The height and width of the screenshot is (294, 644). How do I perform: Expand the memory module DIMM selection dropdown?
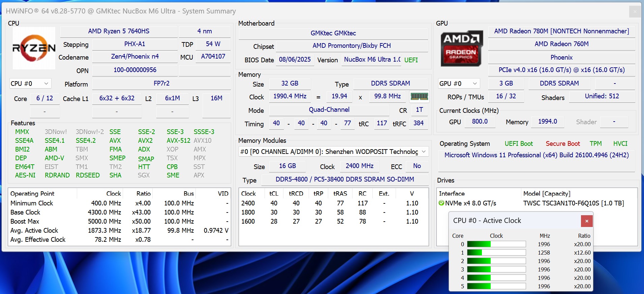424,152
